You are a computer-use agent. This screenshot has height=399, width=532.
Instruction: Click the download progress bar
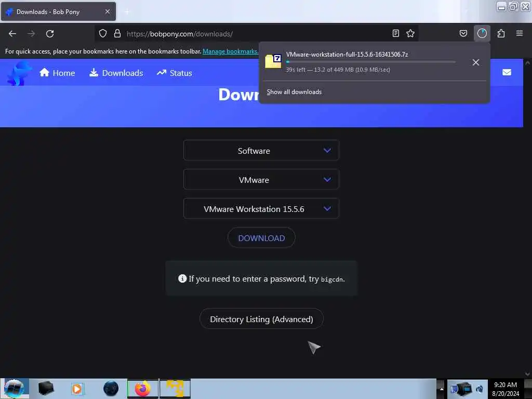(370, 62)
